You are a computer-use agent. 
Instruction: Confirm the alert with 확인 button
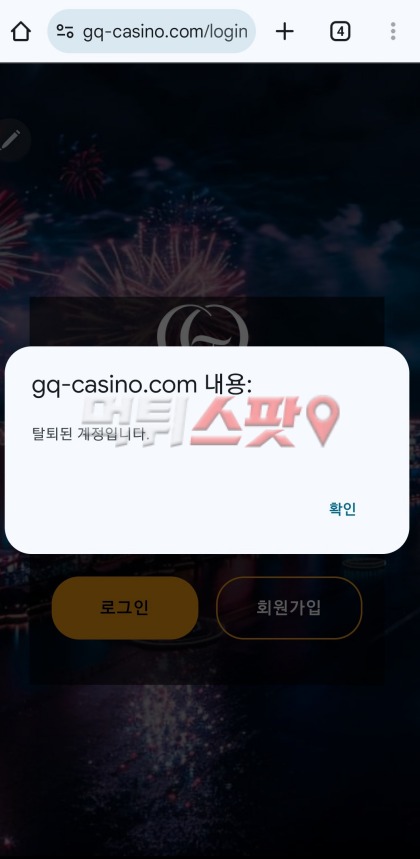pyautogui.click(x=342, y=509)
